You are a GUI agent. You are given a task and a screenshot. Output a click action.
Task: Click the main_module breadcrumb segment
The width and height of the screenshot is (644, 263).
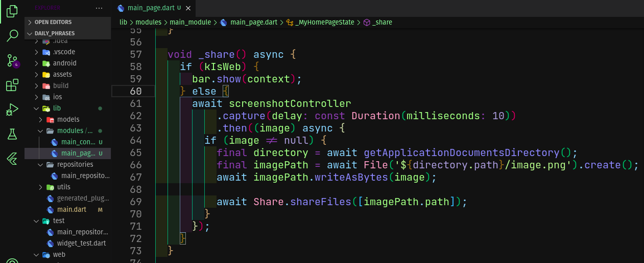[190, 22]
